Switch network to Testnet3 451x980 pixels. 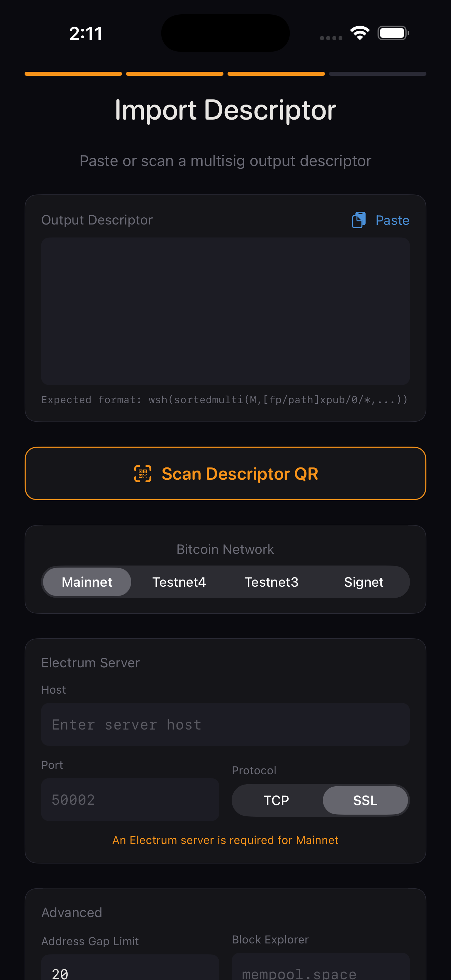click(272, 582)
